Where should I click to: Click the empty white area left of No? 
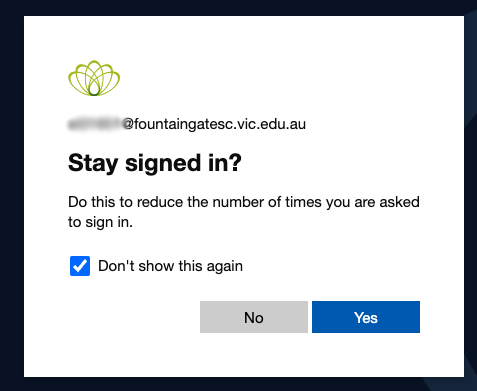(133, 317)
